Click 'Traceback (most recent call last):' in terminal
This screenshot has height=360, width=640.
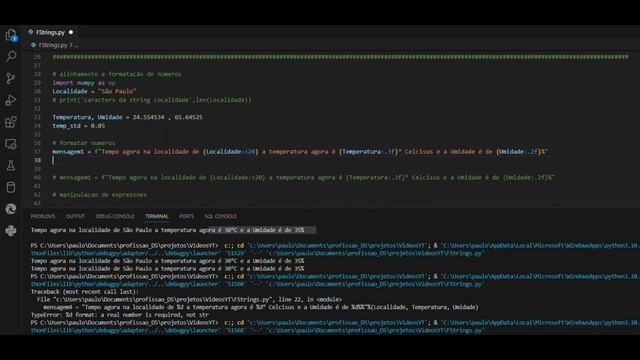(84, 292)
